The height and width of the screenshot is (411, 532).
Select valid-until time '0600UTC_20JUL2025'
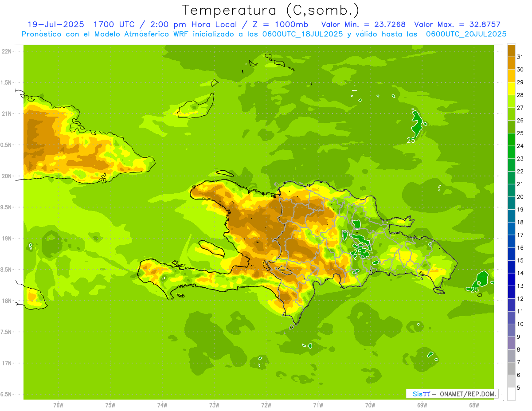466,34
